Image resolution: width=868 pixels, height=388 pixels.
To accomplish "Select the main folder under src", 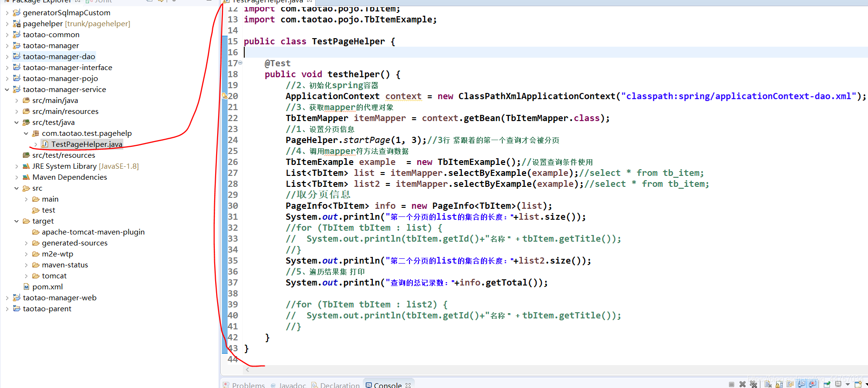I will pos(45,199).
